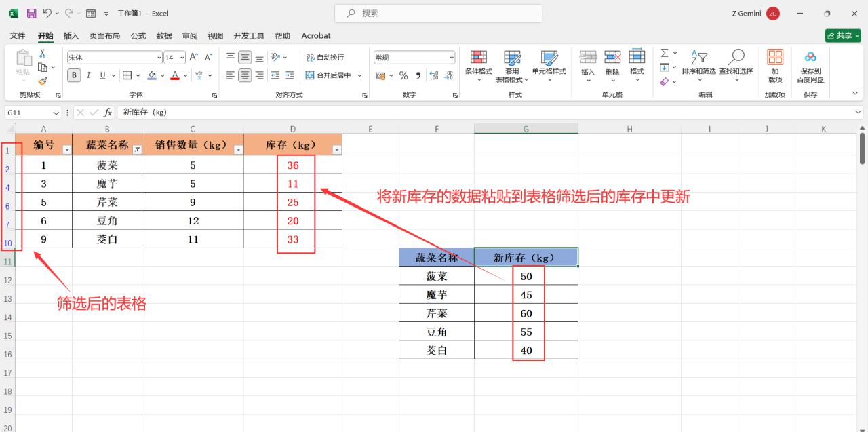
Task: Click Merge and Center (合并后居中) button
Action: coord(329,75)
